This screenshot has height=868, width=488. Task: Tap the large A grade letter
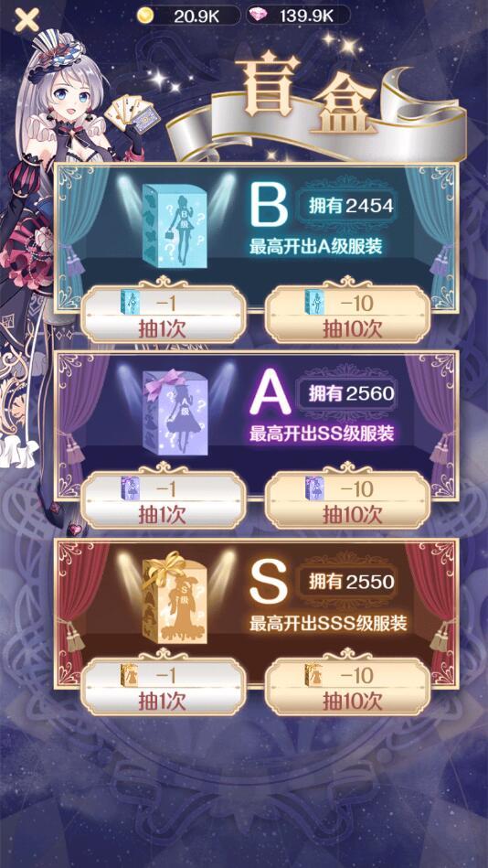pyautogui.click(x=270, y=394)
